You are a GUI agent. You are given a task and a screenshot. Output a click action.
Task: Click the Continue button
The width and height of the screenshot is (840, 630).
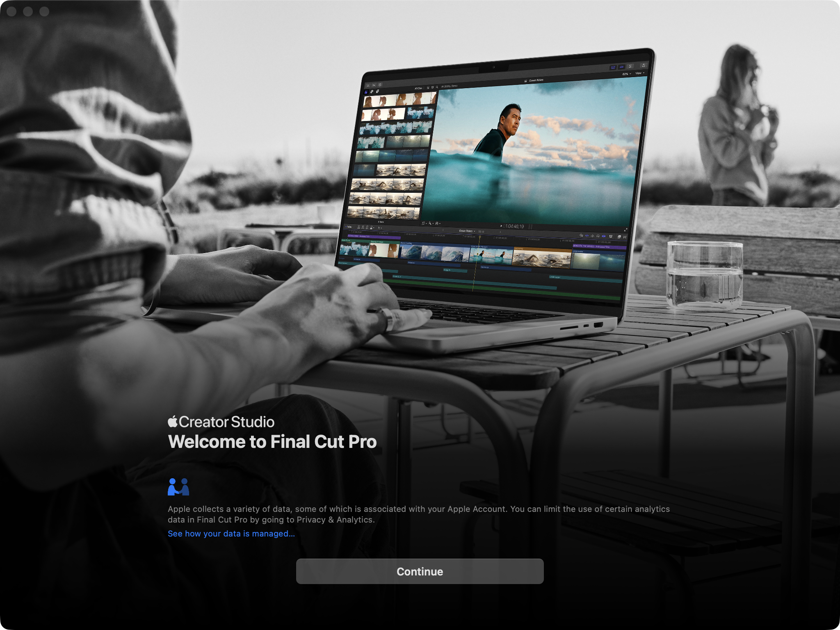(x=420, y=571)
